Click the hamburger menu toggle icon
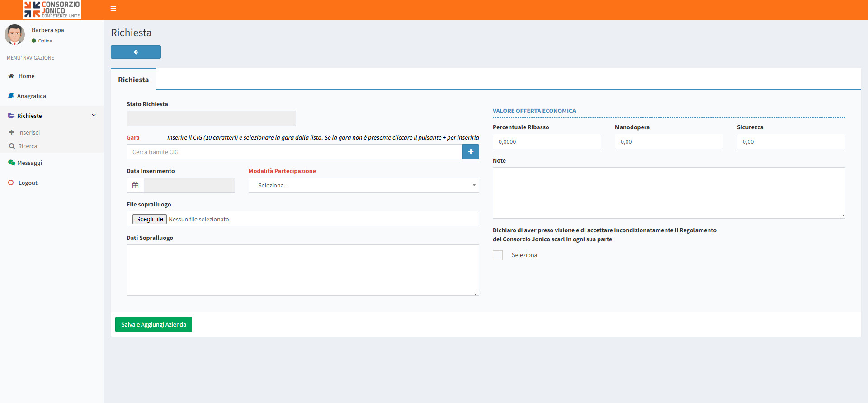The width and height of the screenshot is (868, 403). coord(113,9)
